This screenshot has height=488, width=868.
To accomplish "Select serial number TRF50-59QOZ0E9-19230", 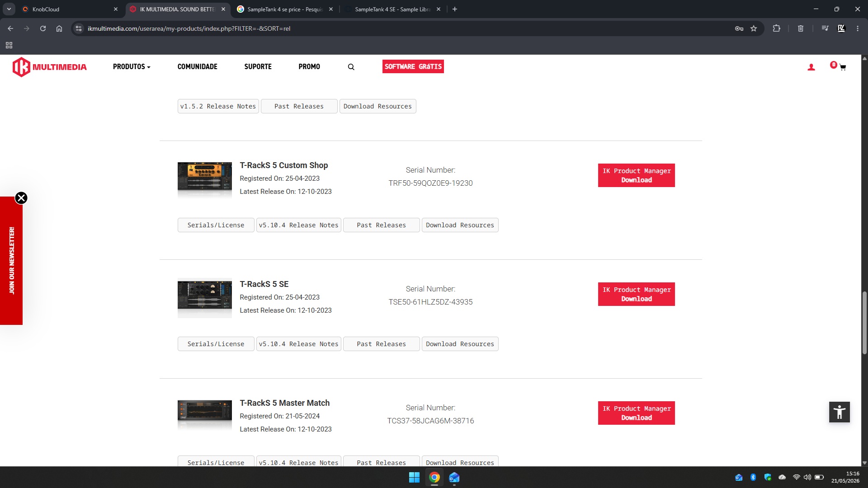I will pos(430,183).
